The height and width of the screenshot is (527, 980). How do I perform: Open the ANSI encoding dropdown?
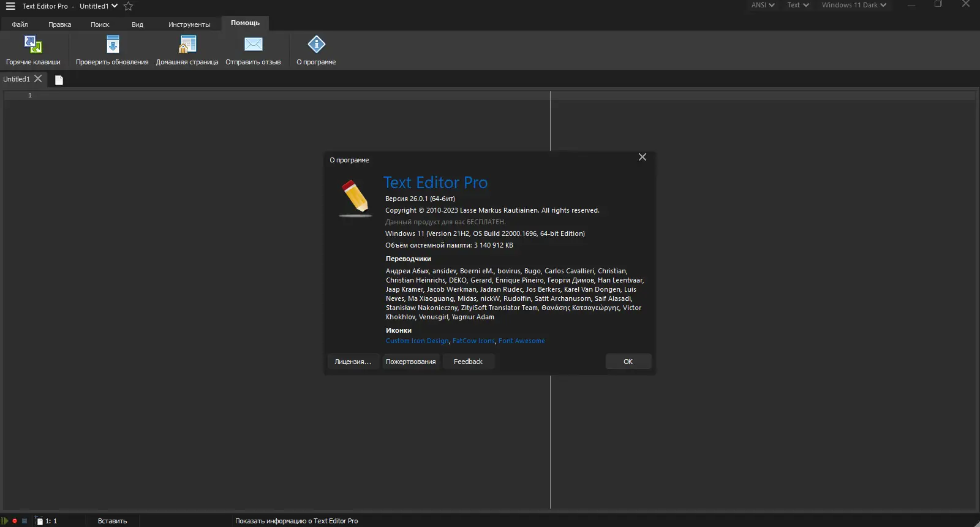[x=763, y=5]
